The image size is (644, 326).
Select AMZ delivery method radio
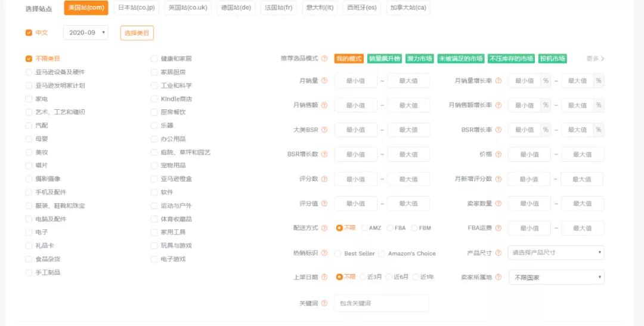[x=364, y=227]
